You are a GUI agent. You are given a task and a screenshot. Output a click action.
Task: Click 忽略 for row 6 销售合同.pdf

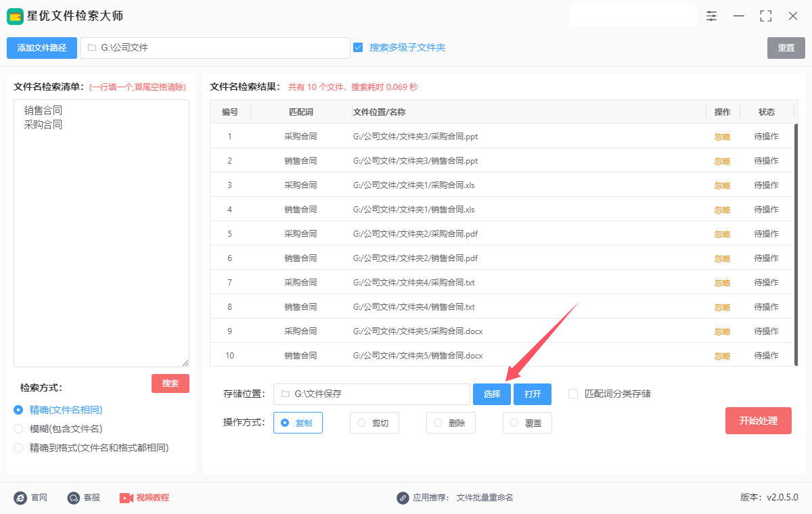point(722,258)
